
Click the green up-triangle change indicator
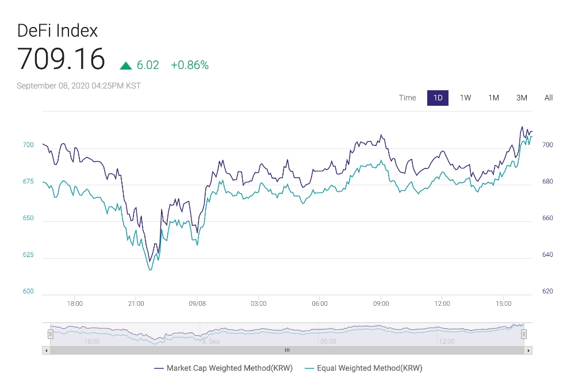click(125, 66)
